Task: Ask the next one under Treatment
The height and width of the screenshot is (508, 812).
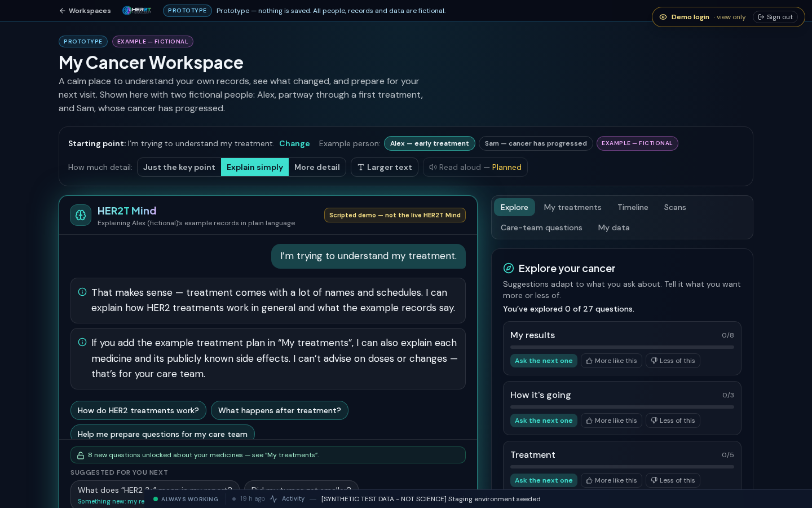Action: [544, 480]
